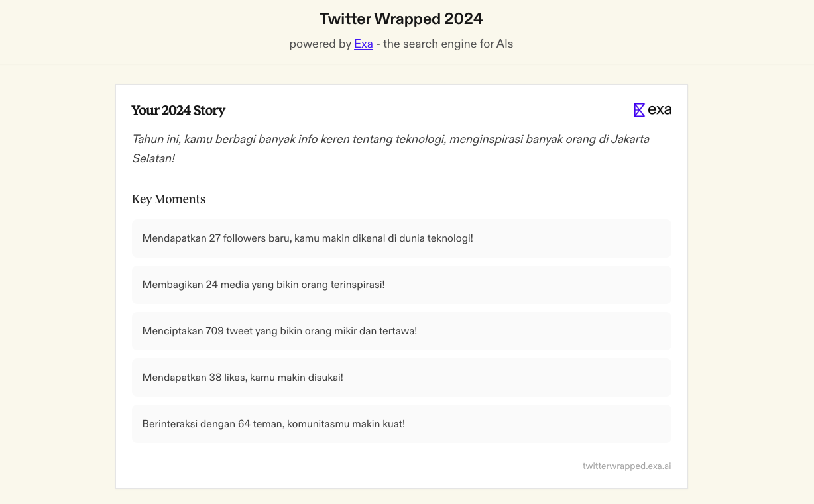Click the Key Moments section heading

coord(168,199)
